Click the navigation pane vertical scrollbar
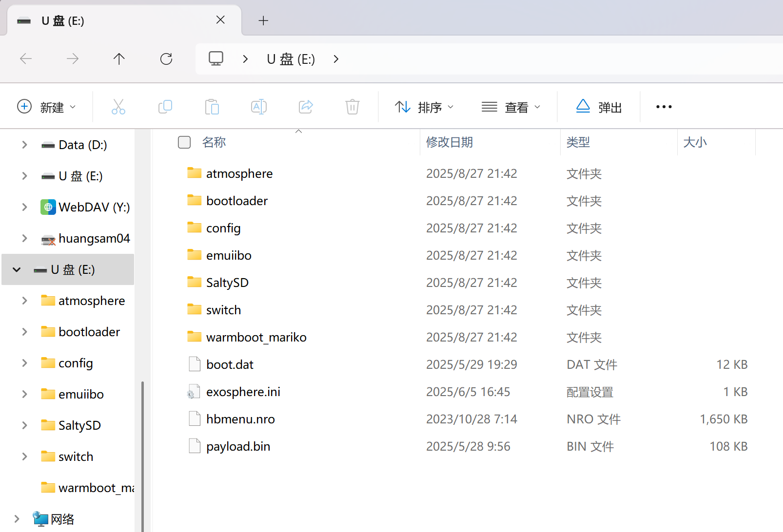This screenshot has height=532, width=783. pyautogui.click(x=142, y=453)
